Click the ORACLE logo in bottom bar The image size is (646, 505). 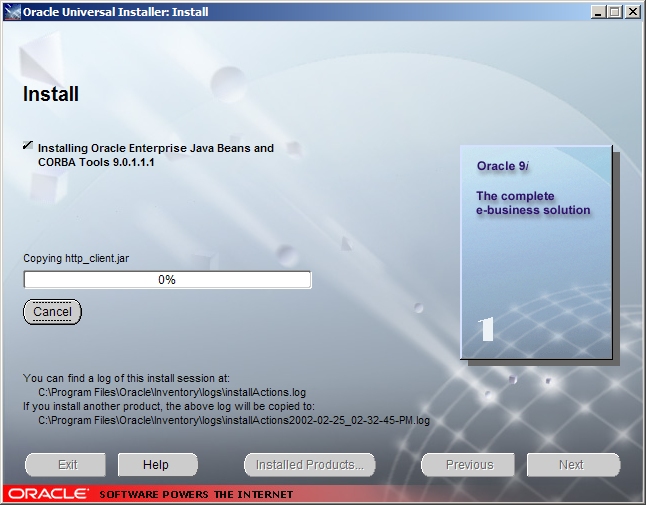click(47, 493)
